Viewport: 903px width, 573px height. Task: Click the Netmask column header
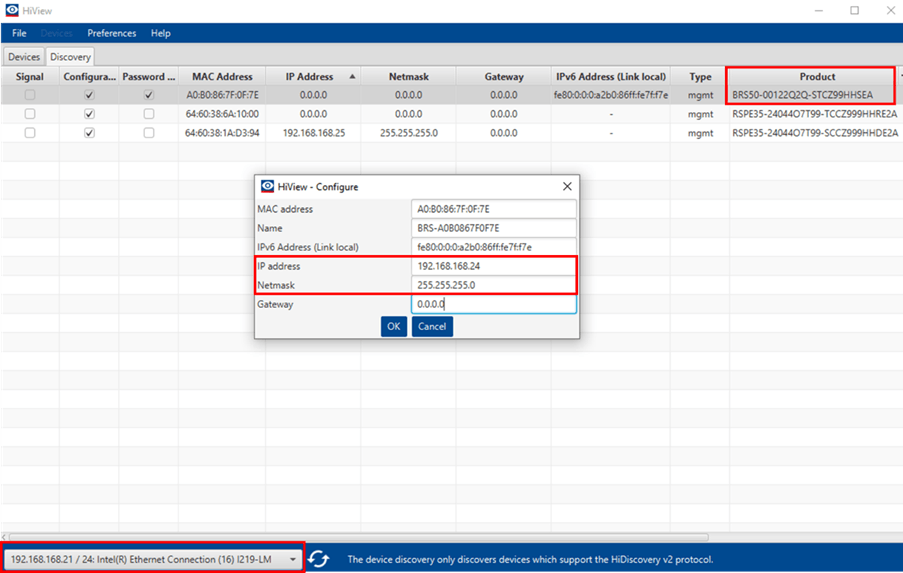coord(409,77)
